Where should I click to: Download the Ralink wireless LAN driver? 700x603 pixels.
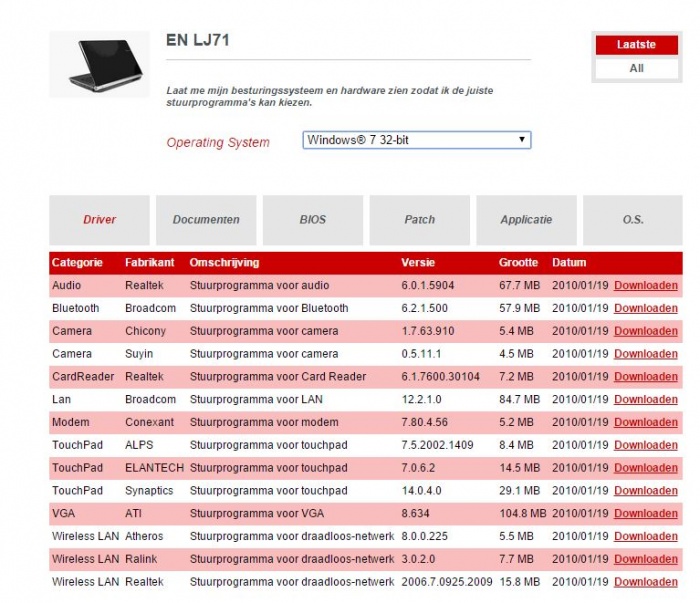click(x=646, y=559)
